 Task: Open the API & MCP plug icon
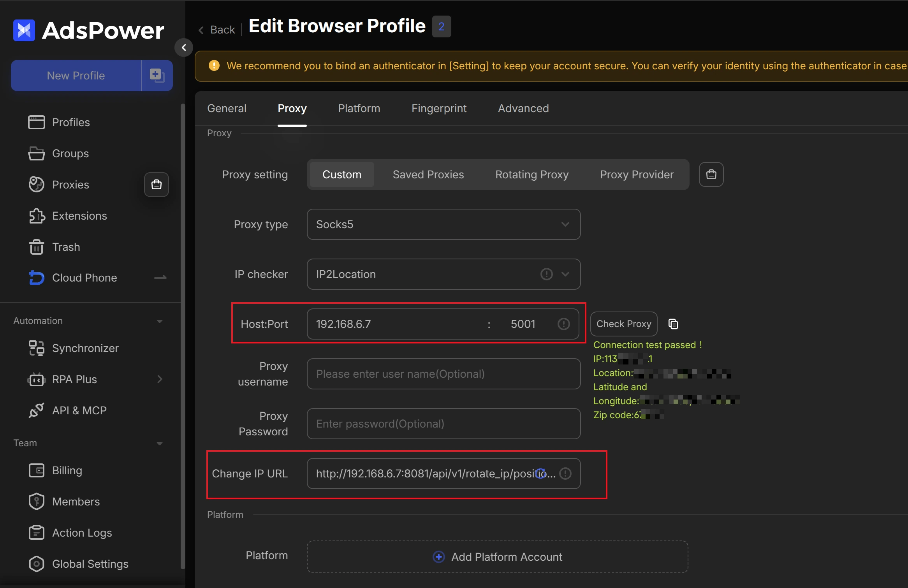pyautogui.click(x=36, y=410)
